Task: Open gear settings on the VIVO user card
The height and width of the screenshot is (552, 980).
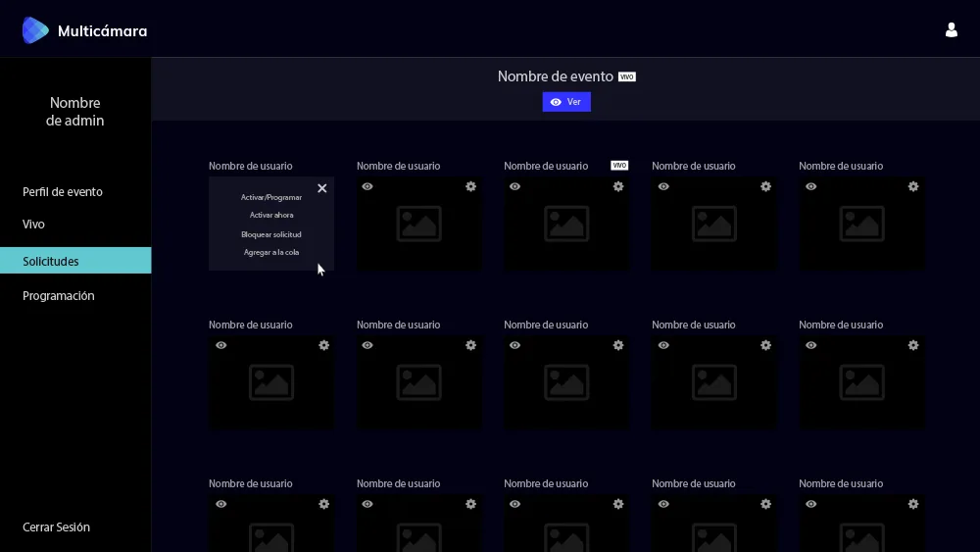Action: 618,186
